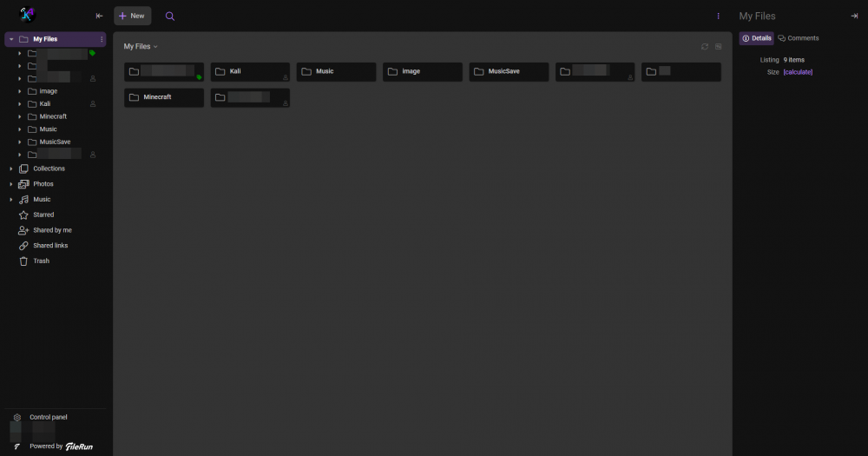This screenshot has width=868, height=456.
Task: Expand the Music folder in tree
Action: click(19, 129)
